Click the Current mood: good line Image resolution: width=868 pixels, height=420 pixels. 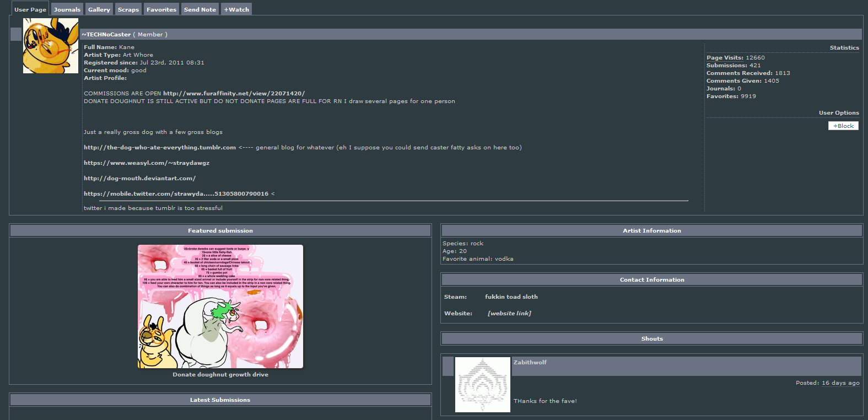(115, 71)
